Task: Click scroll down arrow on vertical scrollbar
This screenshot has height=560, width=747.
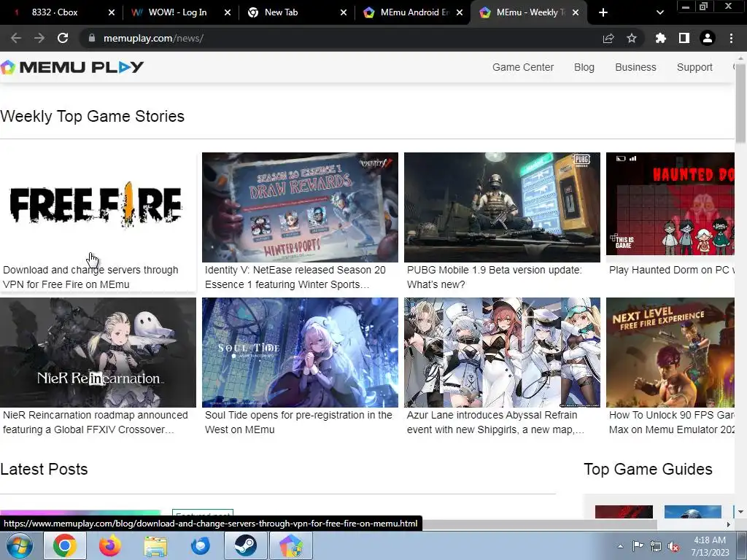Action: [x=741, y=512]
